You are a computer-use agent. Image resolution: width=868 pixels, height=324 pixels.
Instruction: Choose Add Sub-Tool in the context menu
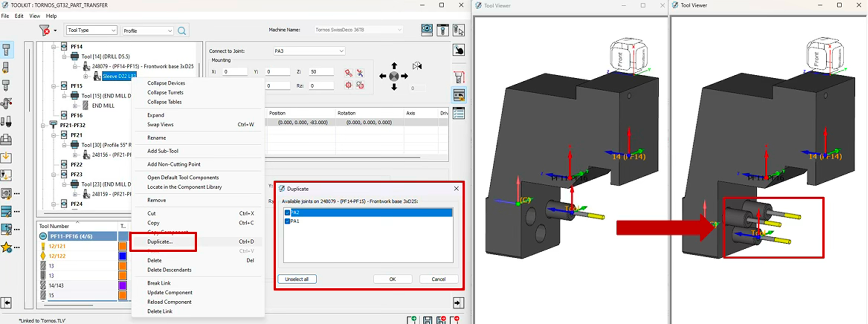[163, 151]
